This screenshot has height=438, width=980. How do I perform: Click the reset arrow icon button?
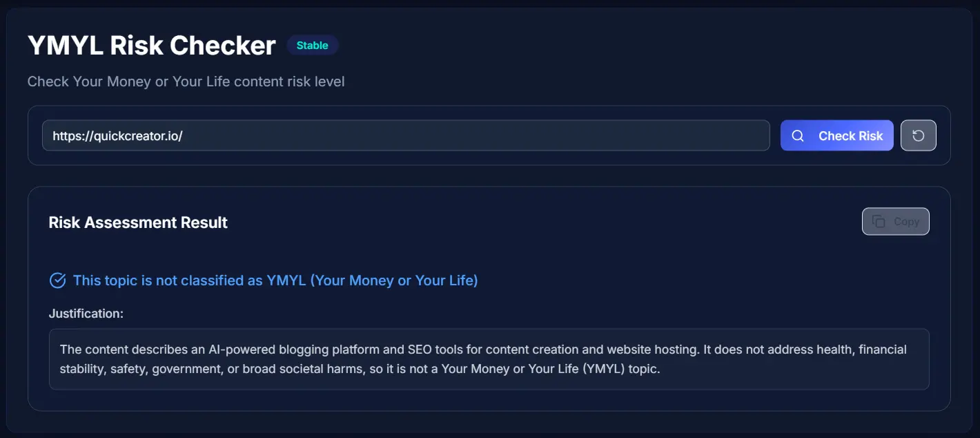pos(919,135)
